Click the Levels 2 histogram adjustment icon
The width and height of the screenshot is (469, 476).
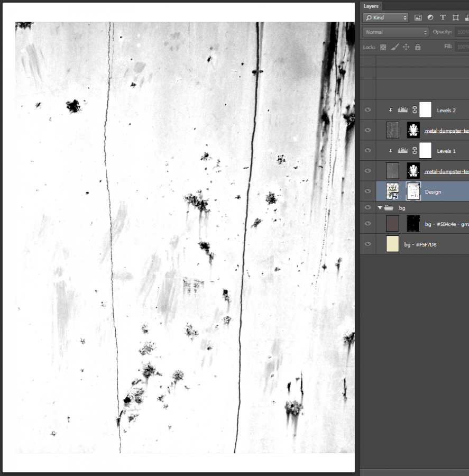(402, 109)
